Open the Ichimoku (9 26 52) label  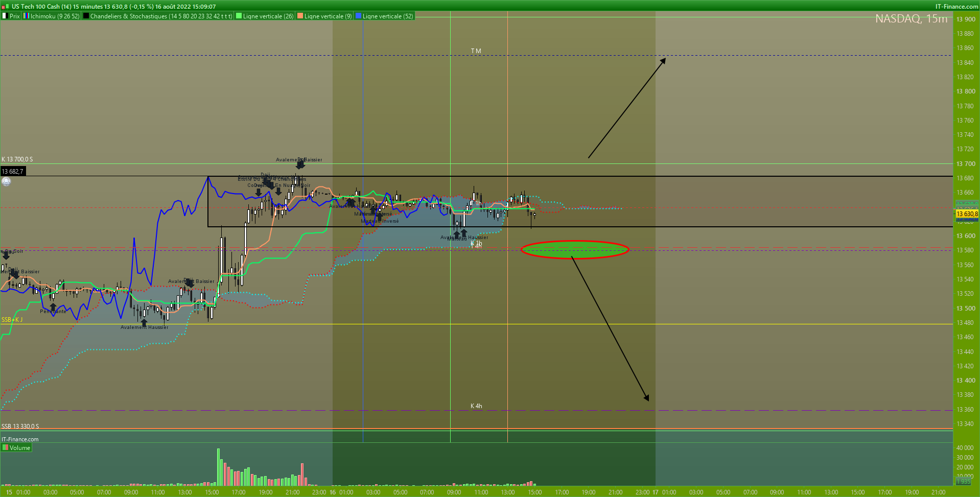pyautogui.click(x=55, y=16)
